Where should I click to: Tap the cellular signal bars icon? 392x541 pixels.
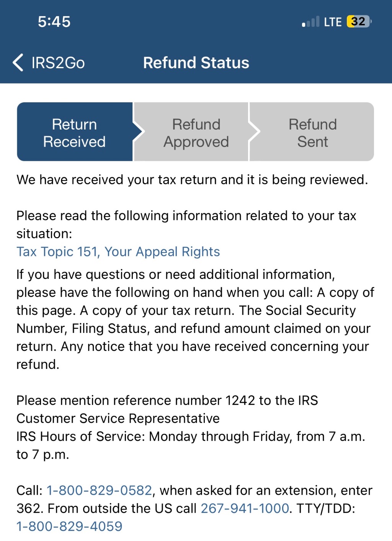pyautogui.click(x=310, y=22)
